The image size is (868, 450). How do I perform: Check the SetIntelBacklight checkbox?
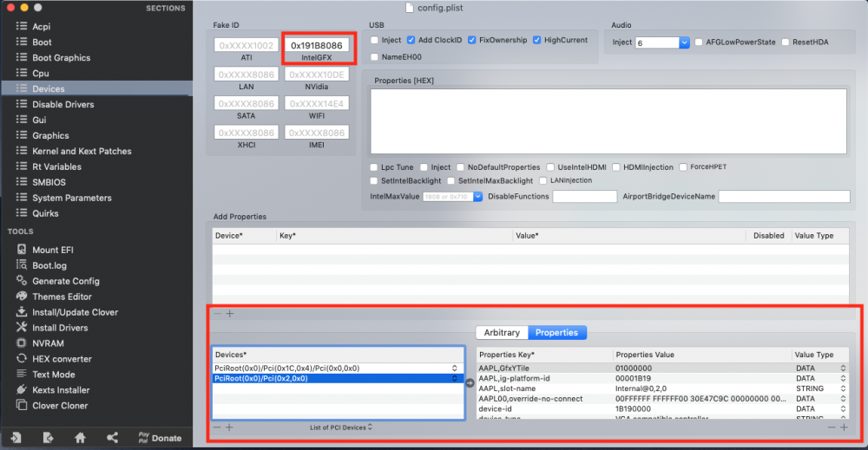373,180
